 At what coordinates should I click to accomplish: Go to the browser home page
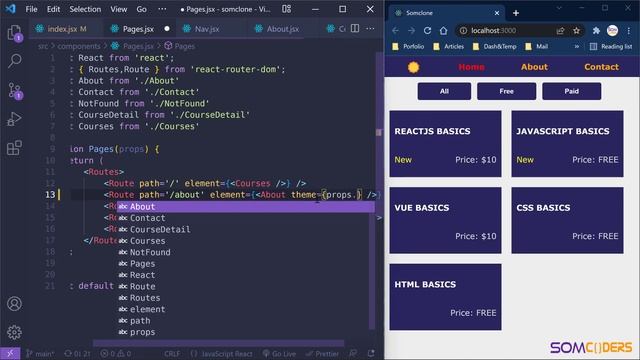443,31
